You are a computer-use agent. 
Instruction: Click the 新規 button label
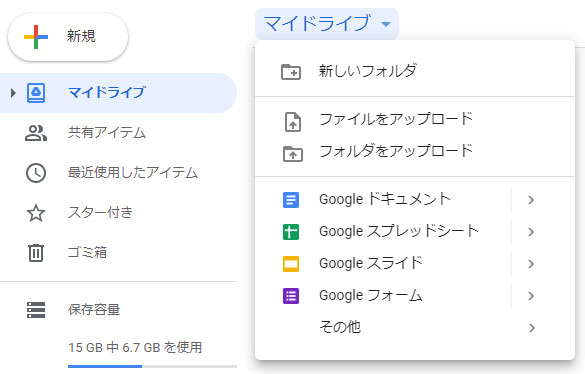tap(81, 37)
